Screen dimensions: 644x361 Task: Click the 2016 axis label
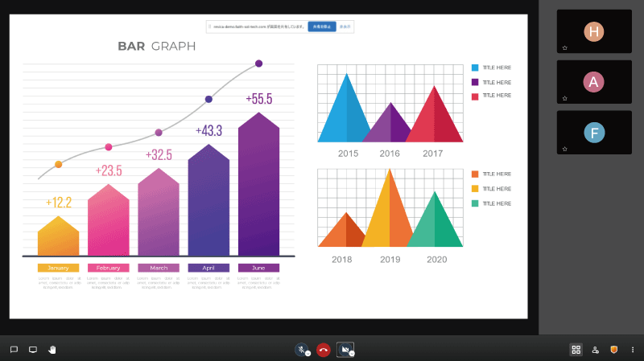coord(390,154)
